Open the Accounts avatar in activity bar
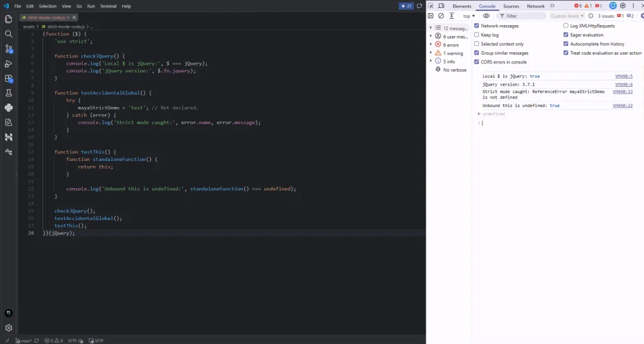The image size is (644, 344). click(9, 313)
